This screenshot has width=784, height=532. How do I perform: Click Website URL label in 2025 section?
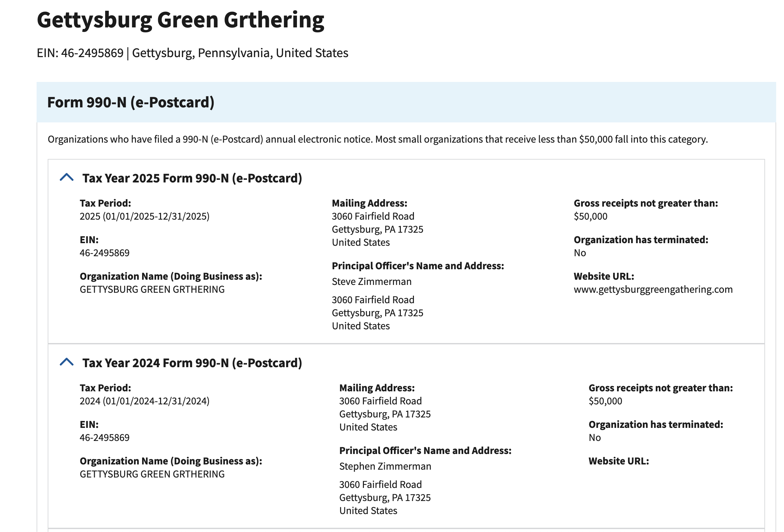click(x=604, y=276)
